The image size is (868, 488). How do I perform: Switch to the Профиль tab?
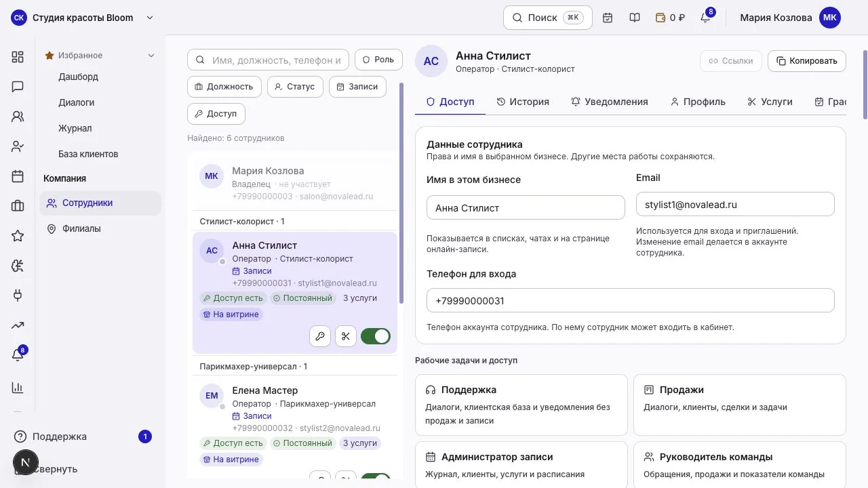pos(698,102)
